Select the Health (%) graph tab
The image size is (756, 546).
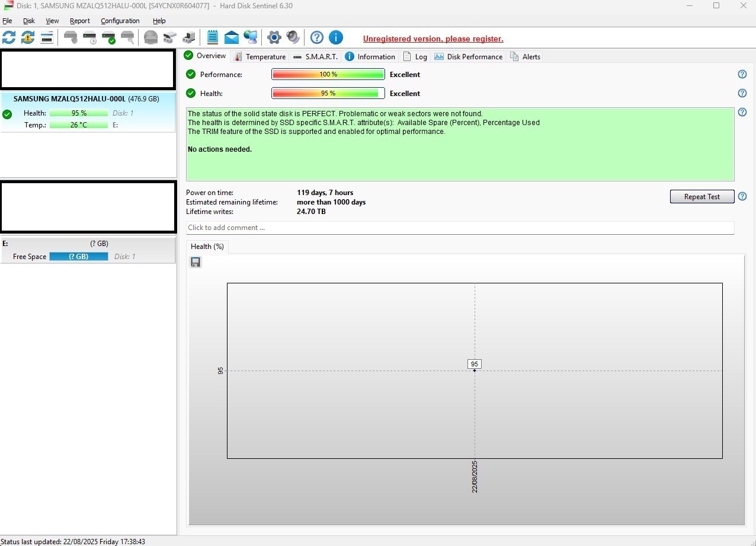pos(207,247)
